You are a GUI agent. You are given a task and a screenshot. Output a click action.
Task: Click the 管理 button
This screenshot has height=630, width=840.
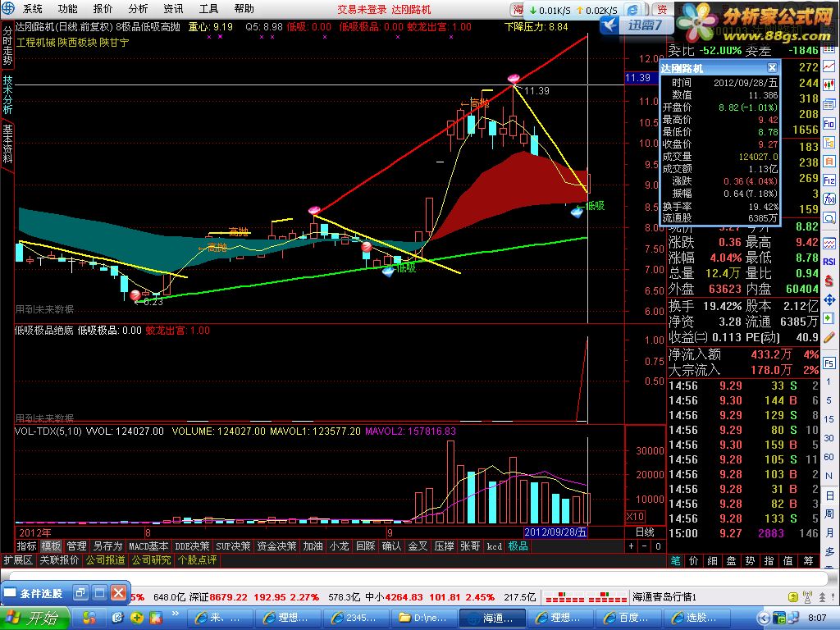[76, 546]
